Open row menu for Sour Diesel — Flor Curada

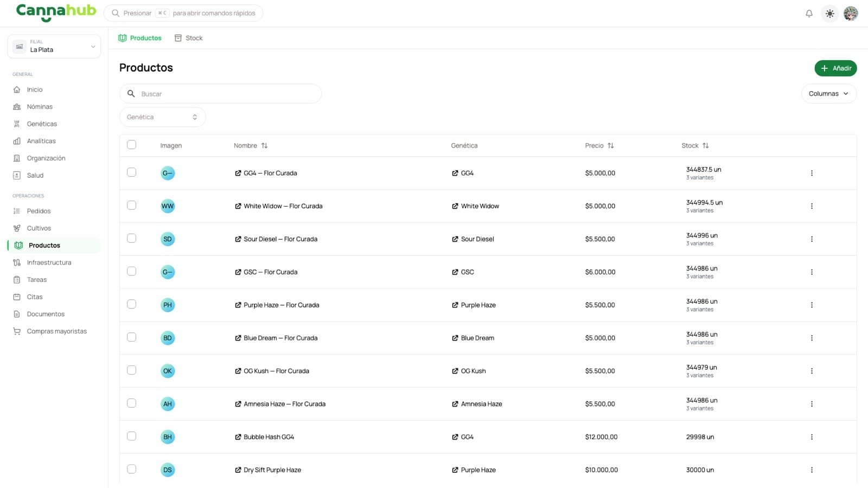click(x=812, y=239)
